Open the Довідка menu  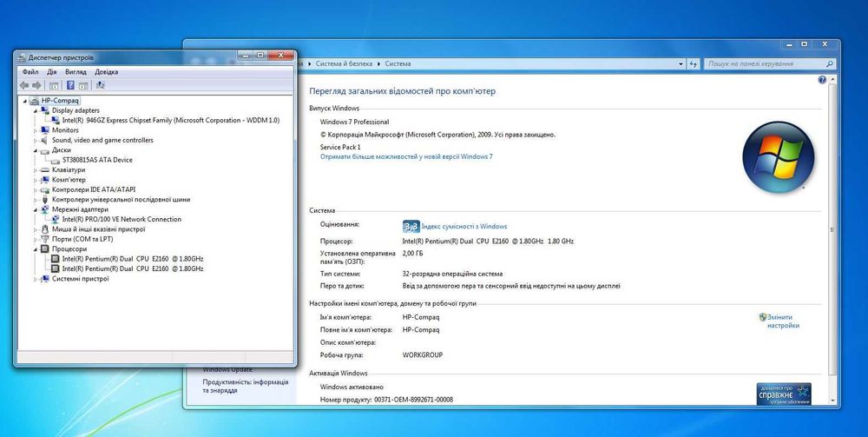[106, 72]
